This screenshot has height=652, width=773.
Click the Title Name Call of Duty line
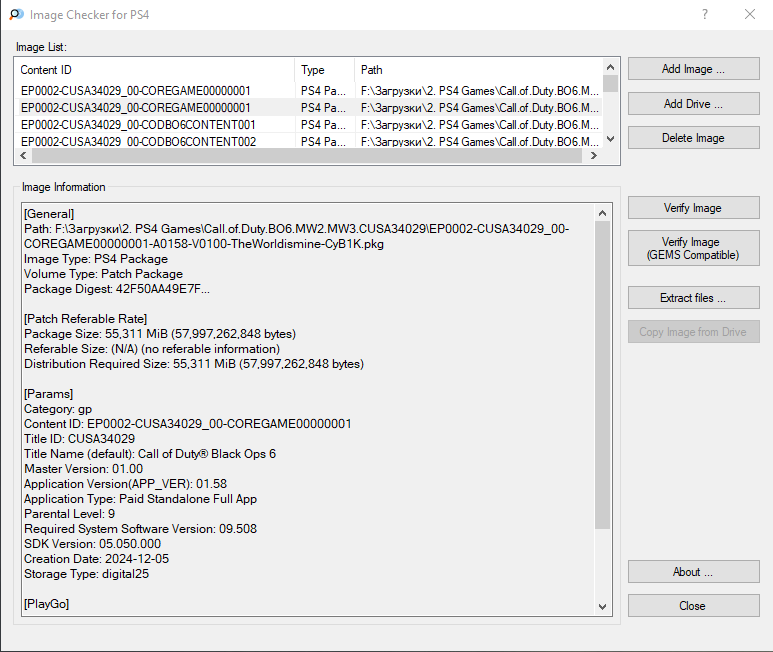click(150, 454)
